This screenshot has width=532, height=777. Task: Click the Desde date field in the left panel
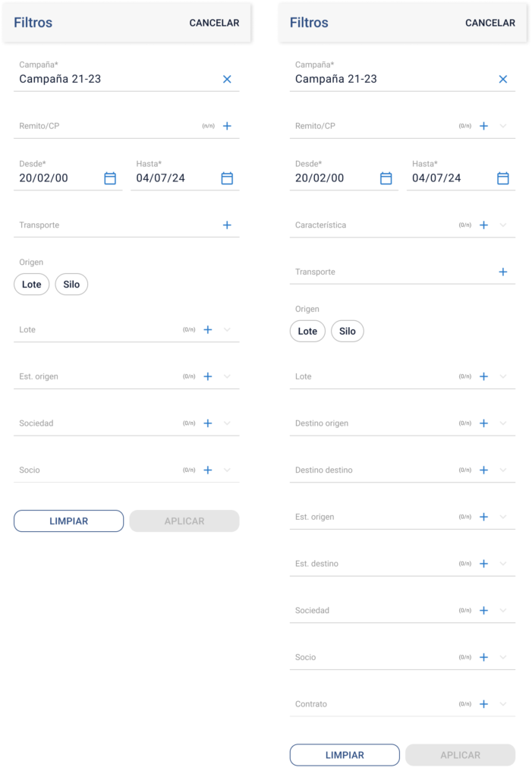(x=57, y=178)
